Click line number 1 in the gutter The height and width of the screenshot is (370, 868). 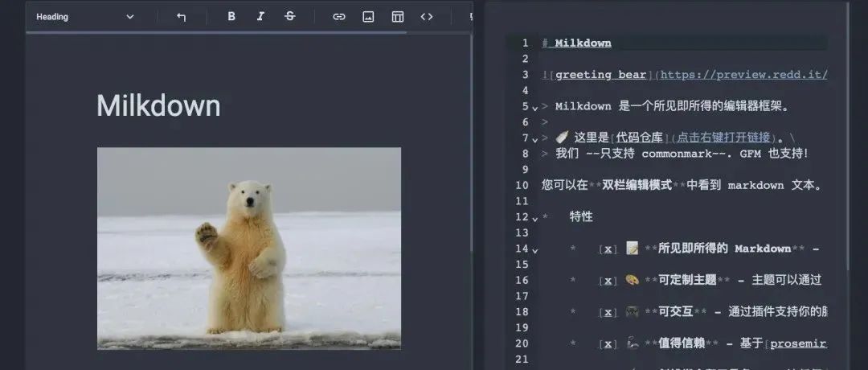pos(526,43)
